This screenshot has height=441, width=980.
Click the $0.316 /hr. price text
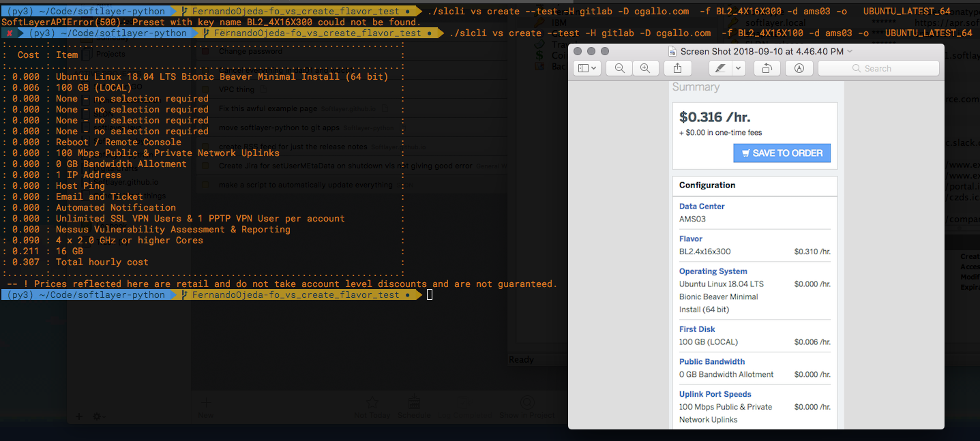point(715,117)
